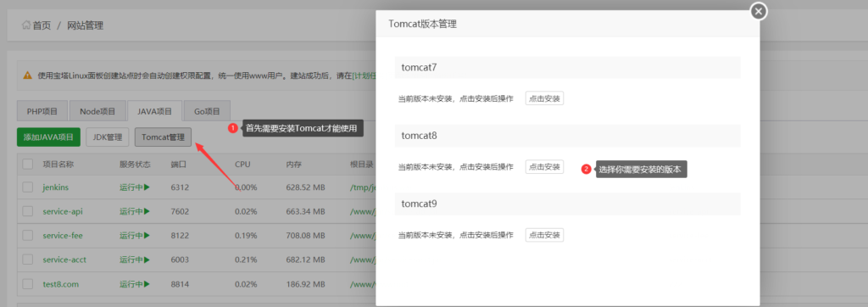The width and height of the screenshot is (868, 307).
Task: Click the running arrow icon for test8.com
Action: pyautogui.click(x=147, y=284)
